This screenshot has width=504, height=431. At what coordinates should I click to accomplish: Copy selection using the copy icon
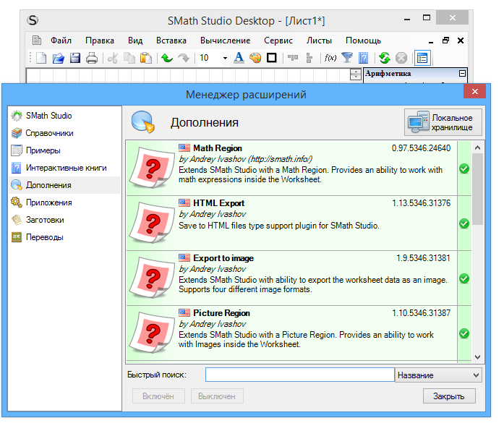coord(129,58)
